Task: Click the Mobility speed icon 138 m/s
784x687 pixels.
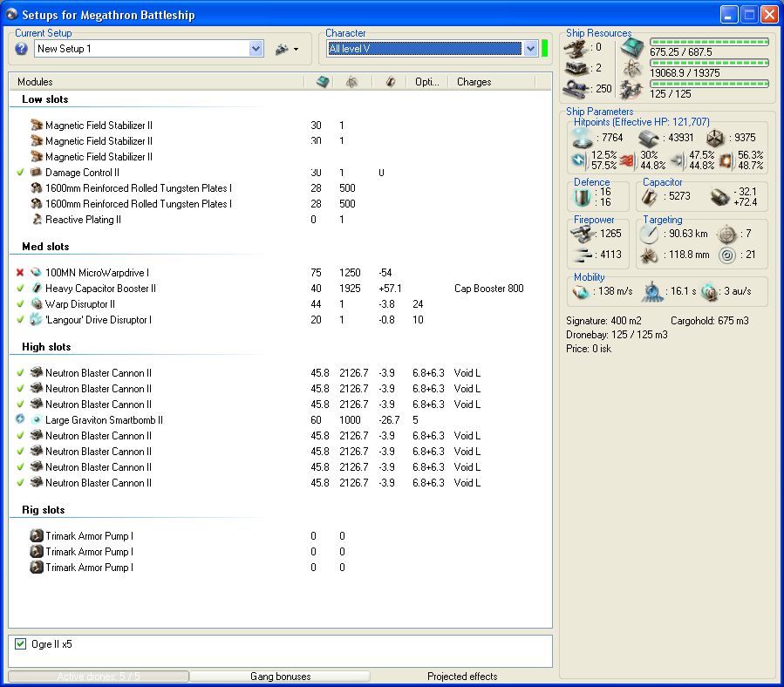Action: pyautogui.click(x=580, y=291)
